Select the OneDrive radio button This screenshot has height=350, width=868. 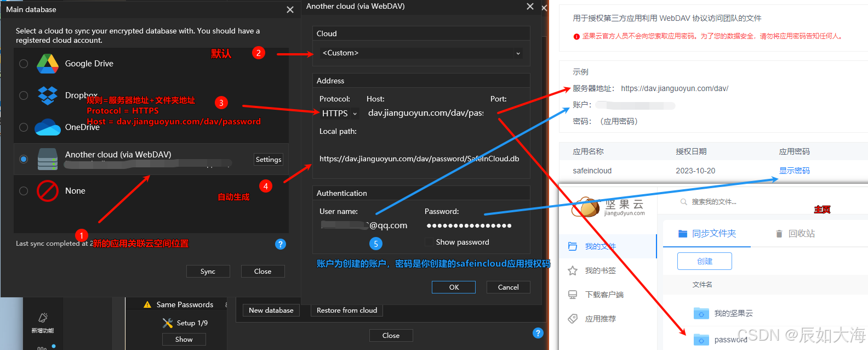point(24,127)
